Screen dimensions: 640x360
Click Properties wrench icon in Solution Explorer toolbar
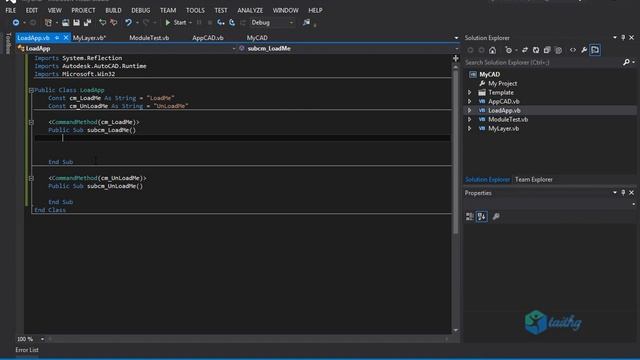click(584, 50)
